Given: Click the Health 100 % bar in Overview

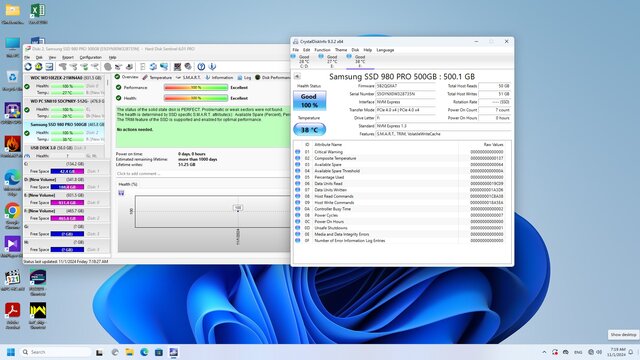Looking at the screenshot, I should pyautogui.click(x=196, y=98).
